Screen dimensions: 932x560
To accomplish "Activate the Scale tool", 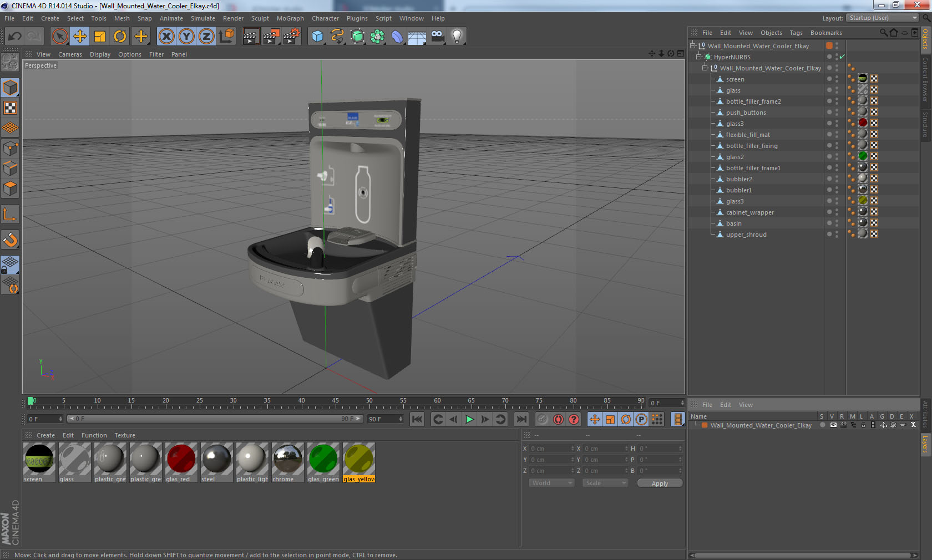I will point(100,37).
